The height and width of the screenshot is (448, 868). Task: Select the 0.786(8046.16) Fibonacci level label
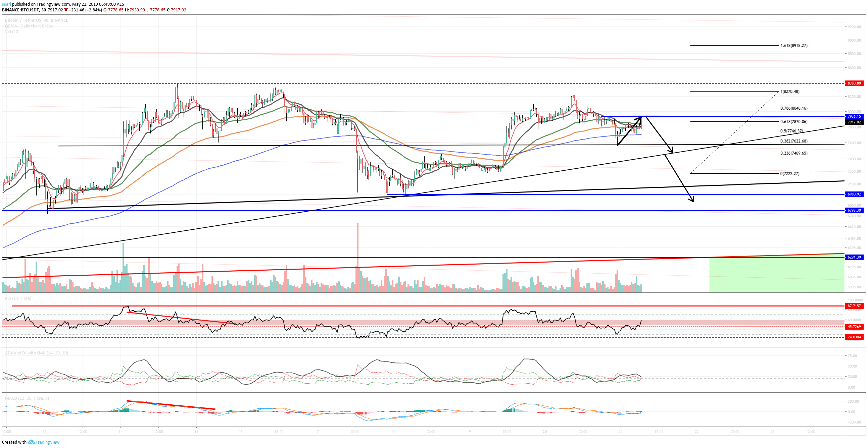click(794, 108)
